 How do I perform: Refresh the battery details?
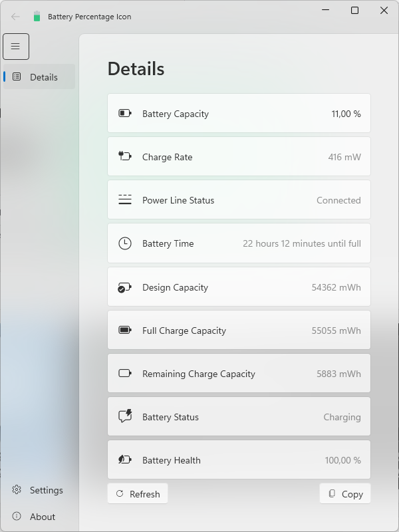(138, 493)
